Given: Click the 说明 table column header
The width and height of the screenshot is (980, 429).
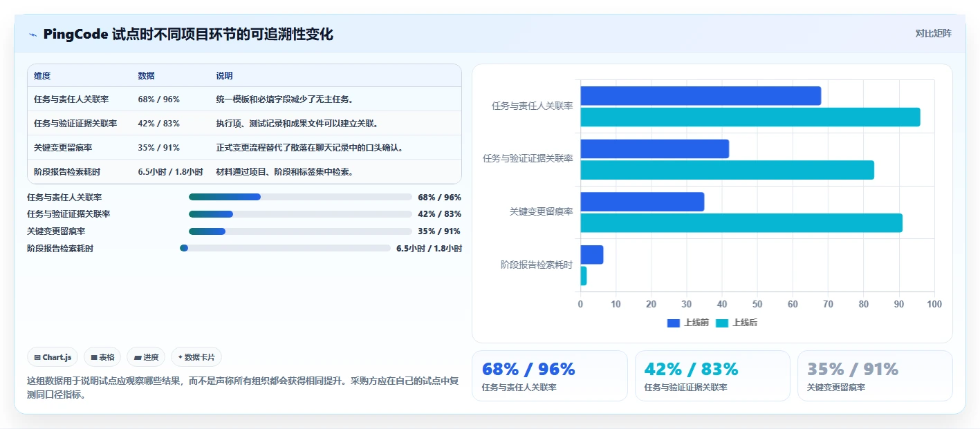Looking at the screenshot, I should click(225, 76).
